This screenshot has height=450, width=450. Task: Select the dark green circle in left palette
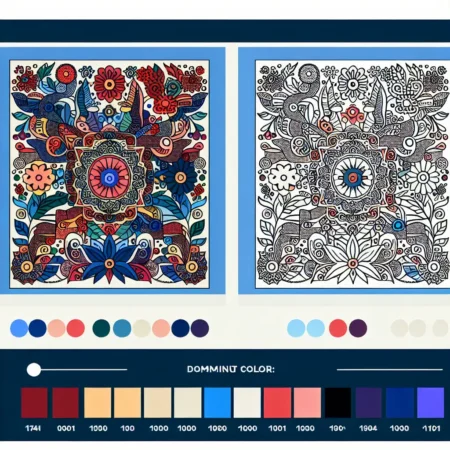pos(101,328)
